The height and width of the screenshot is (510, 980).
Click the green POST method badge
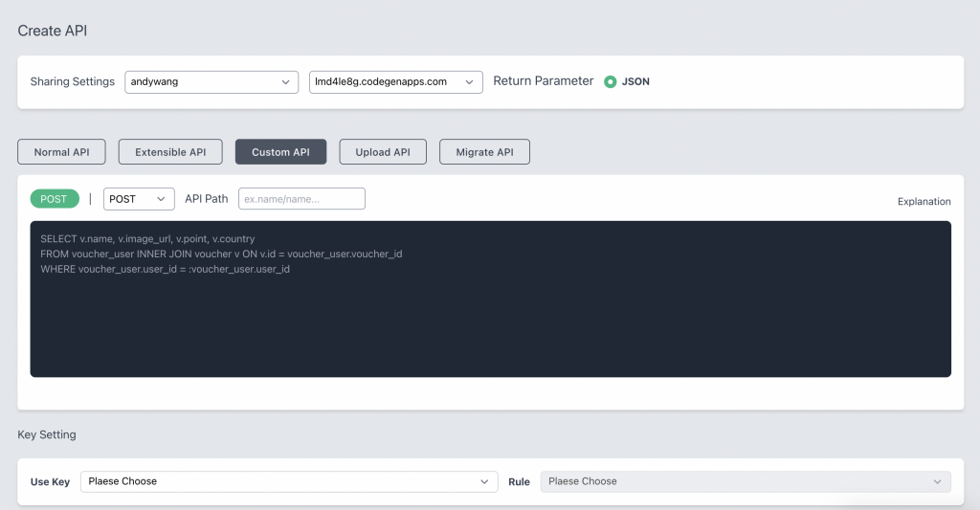[54, 199]
